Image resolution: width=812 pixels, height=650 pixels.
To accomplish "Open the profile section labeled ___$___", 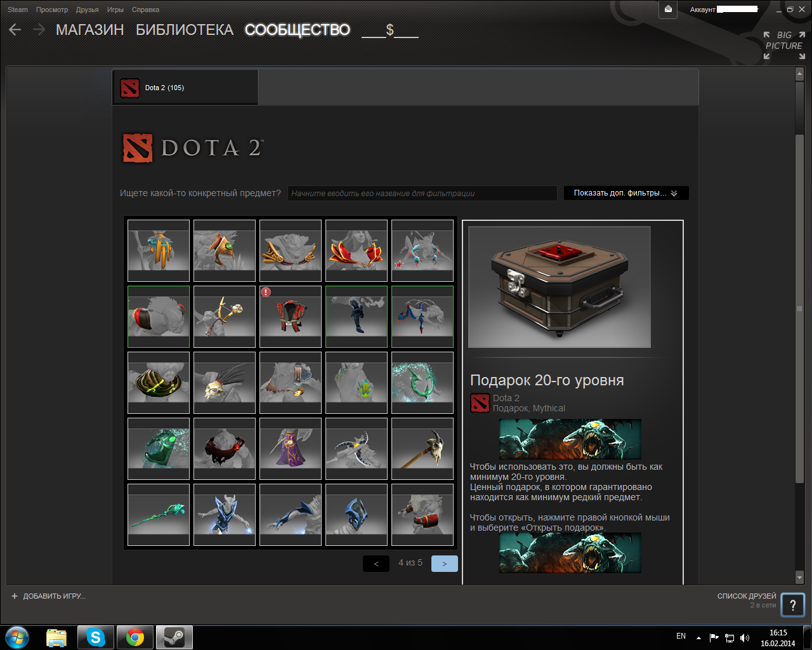I will (x=390, y=30).
